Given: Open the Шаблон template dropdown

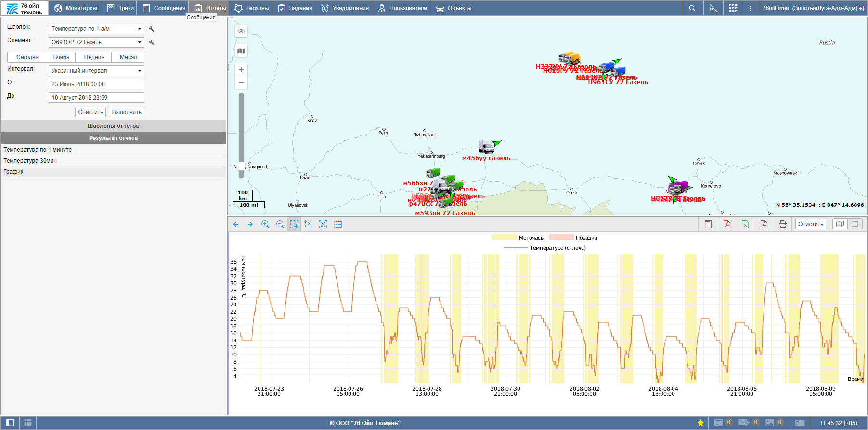Looking at the screenshot, I should pos(96,29).
